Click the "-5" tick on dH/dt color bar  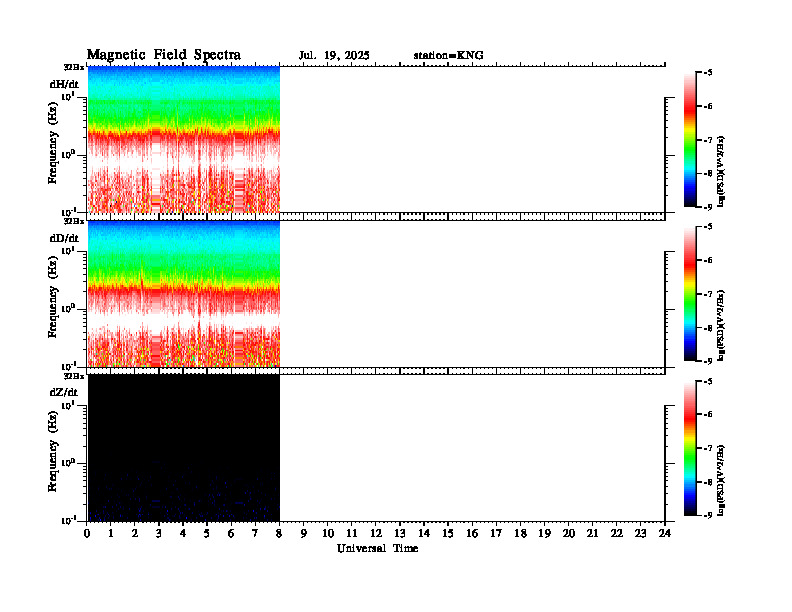click(x=708, y=73)
